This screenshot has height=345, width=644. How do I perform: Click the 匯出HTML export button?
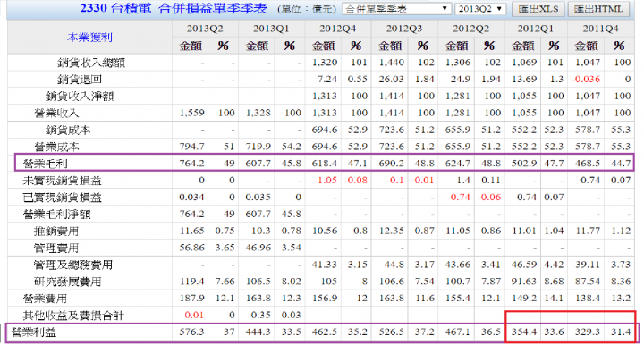[x=598, y=9]
